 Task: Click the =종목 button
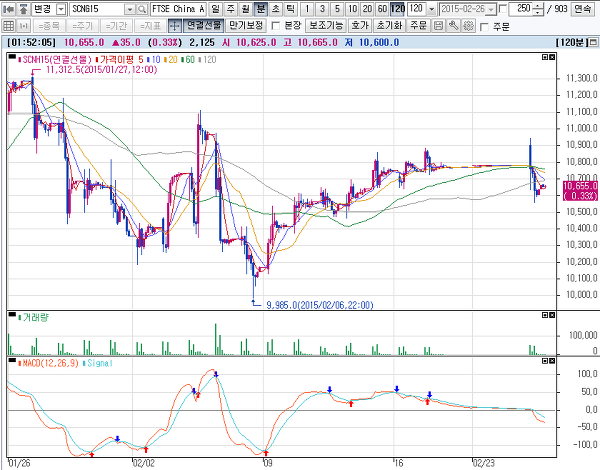pyautogui.click(x=49, y=26)
